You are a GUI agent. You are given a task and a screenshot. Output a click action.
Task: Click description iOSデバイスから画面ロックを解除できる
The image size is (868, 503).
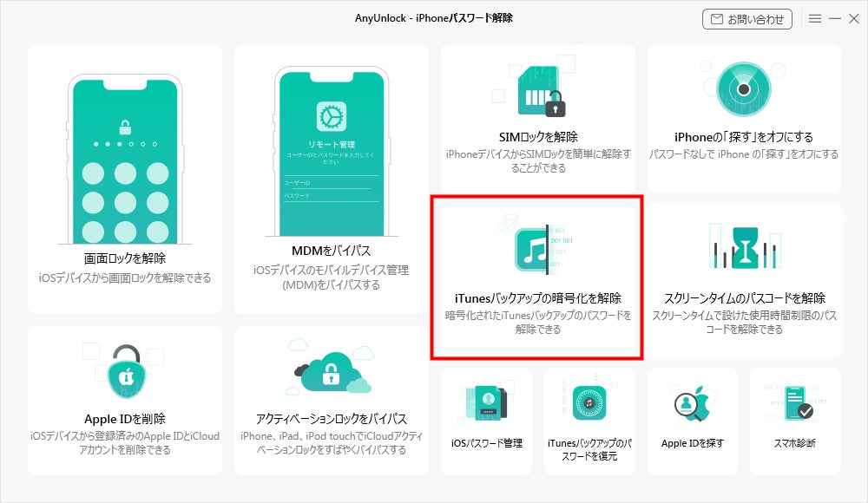click(x=124, y=278)
